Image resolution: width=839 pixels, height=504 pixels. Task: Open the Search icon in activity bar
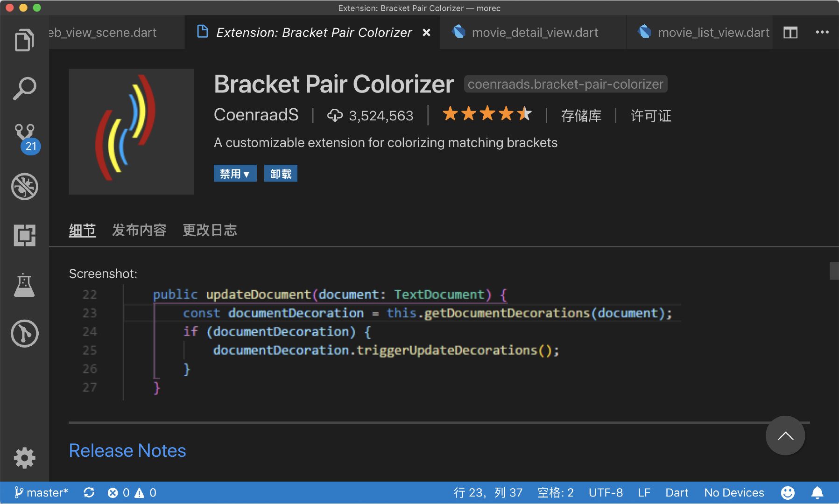tap(25, 87)
